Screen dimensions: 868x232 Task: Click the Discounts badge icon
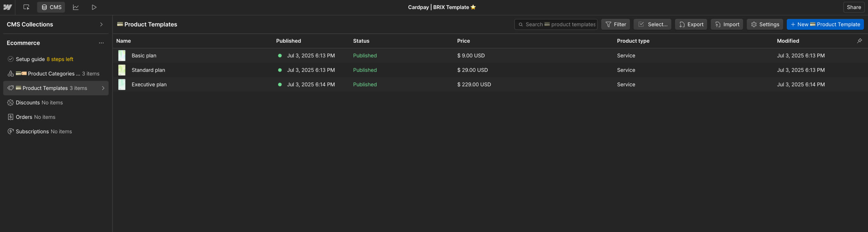(x=11, y=103)
